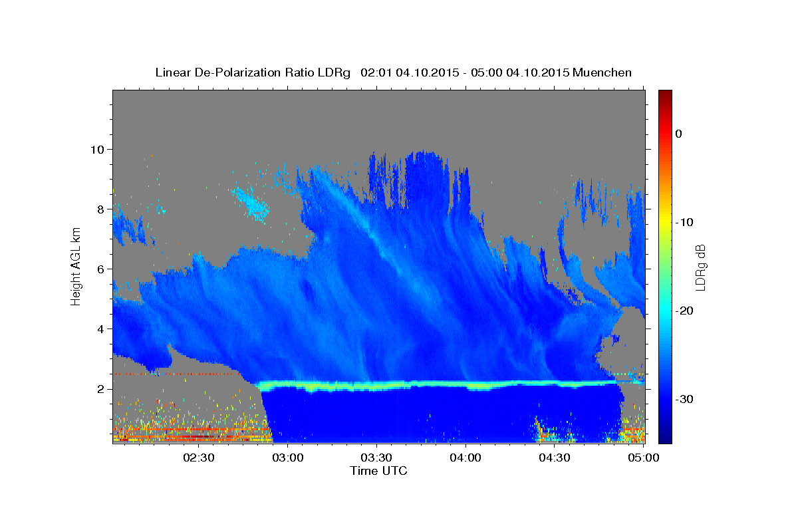Click the 04:00 time tick label
Viewport: 798px width, 532px height.
[465, 458]
